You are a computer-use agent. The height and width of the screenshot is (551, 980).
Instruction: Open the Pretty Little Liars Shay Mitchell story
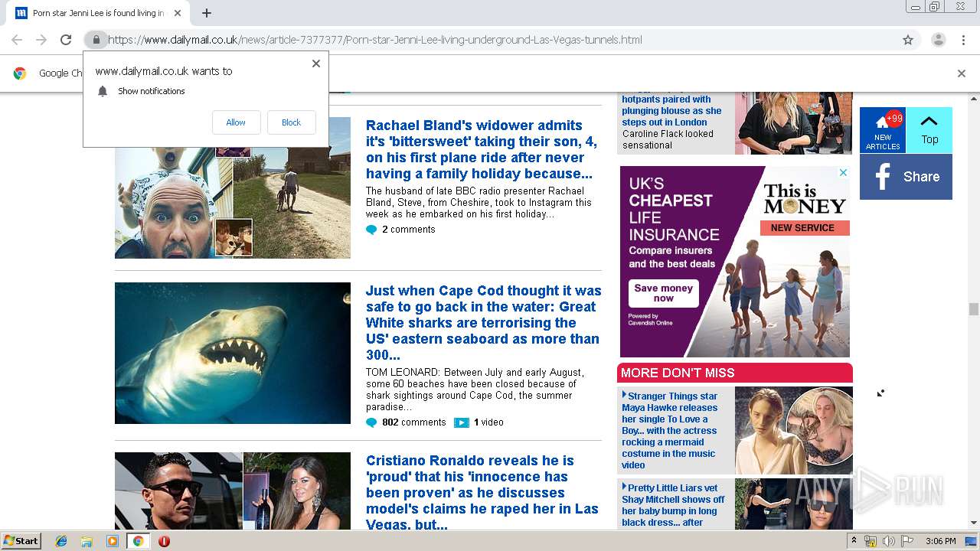pyautogui.click(x=674, y=505)
